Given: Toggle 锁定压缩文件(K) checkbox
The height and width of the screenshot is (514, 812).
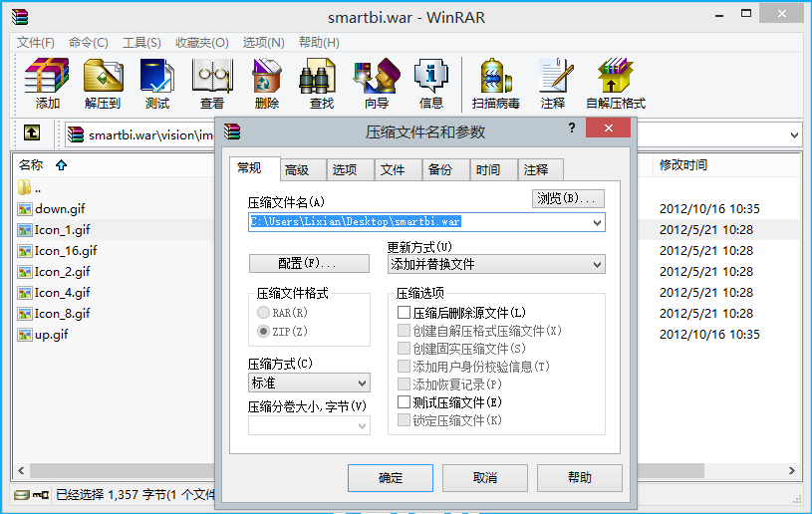Looking at the screenshot, I should pos(404,419).
